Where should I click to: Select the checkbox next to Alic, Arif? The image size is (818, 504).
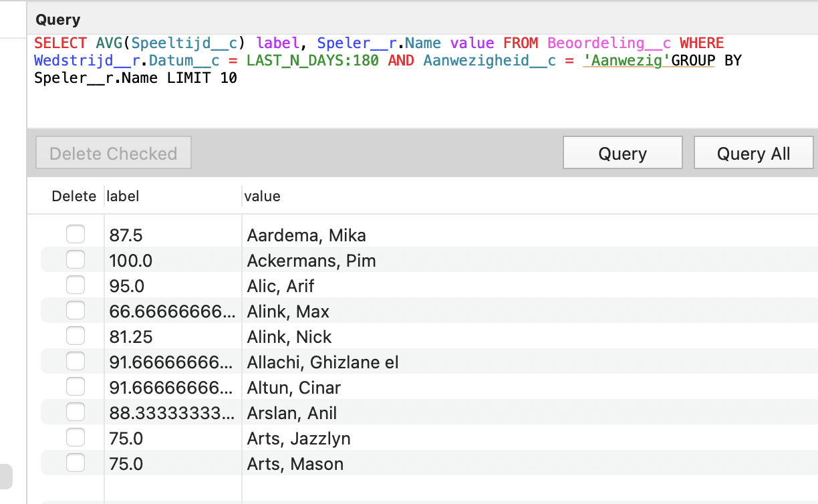[x=76, y=285]
